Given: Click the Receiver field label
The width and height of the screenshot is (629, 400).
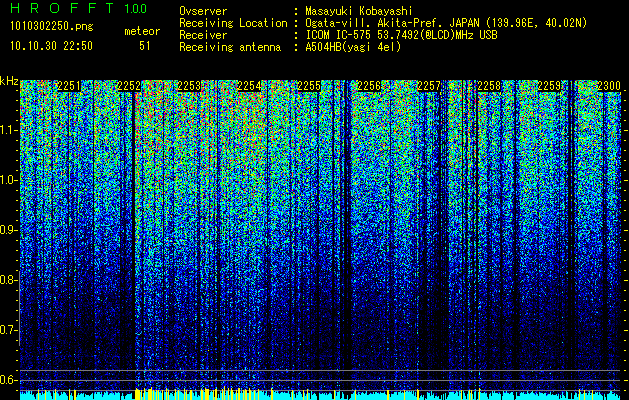Looking at the screenshot, I should [203, 35].
